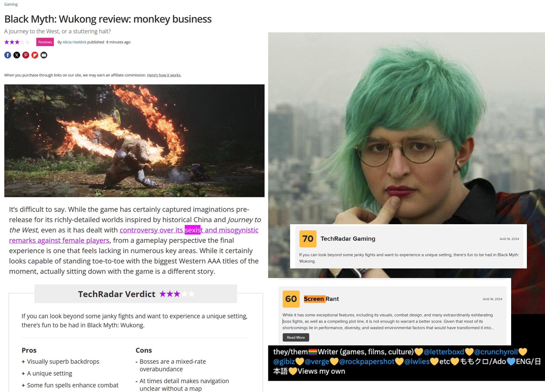Share the review via Flipboard icon
This screenshot has height=392, width=545.
35,55
